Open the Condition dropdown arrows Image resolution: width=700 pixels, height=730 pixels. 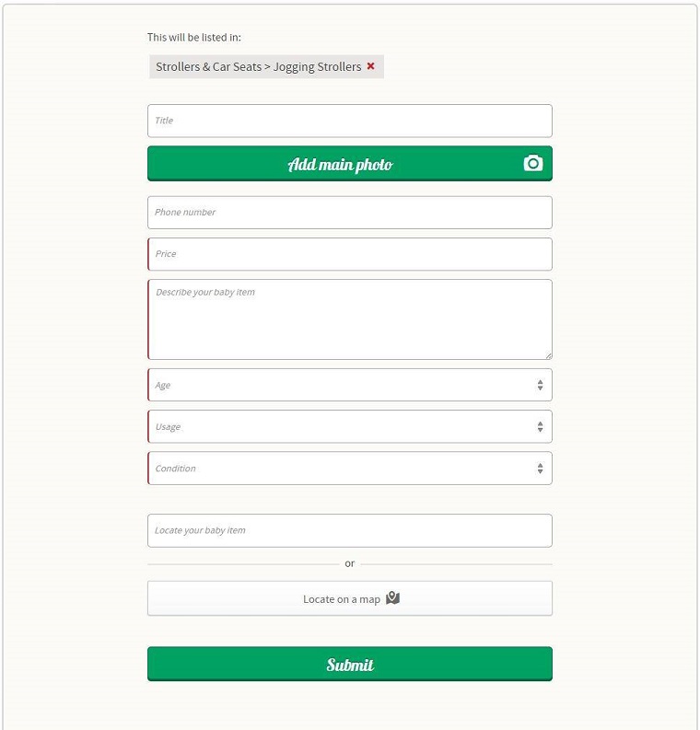(540, 468)
